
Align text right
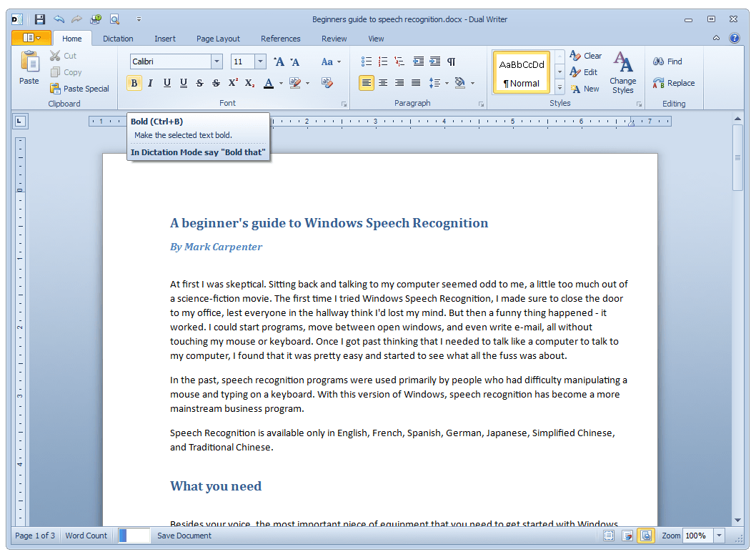[x=399, y=83]
